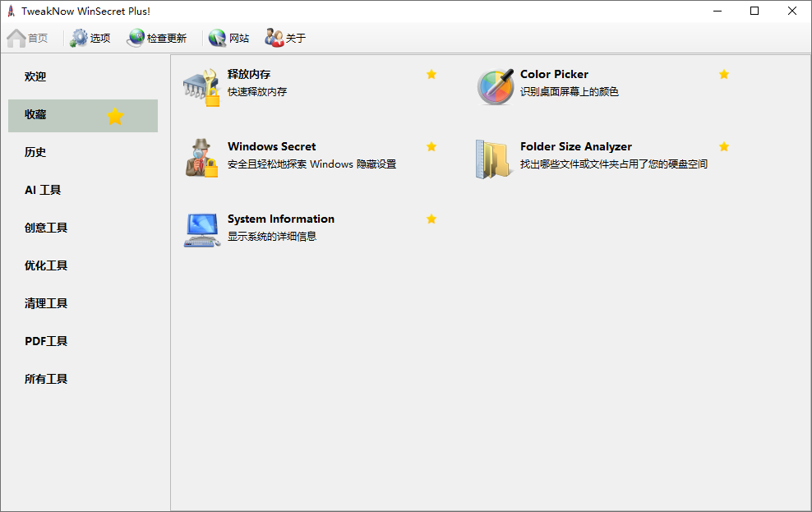Click the 选项 toolbar label
812x512 pixels.
[x=100, y=39]
